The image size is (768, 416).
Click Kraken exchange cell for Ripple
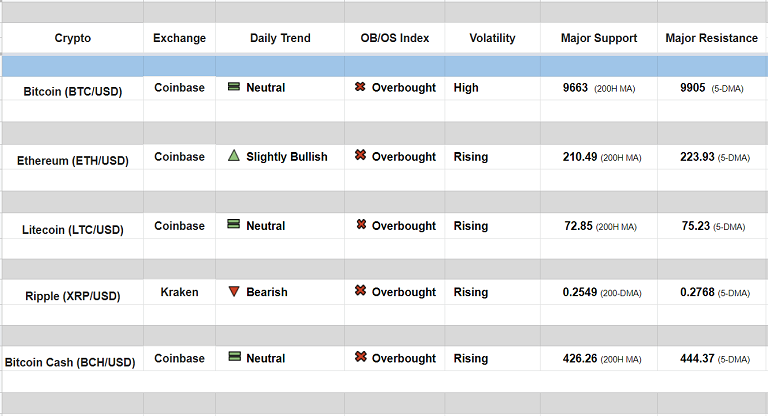(179, 292)
